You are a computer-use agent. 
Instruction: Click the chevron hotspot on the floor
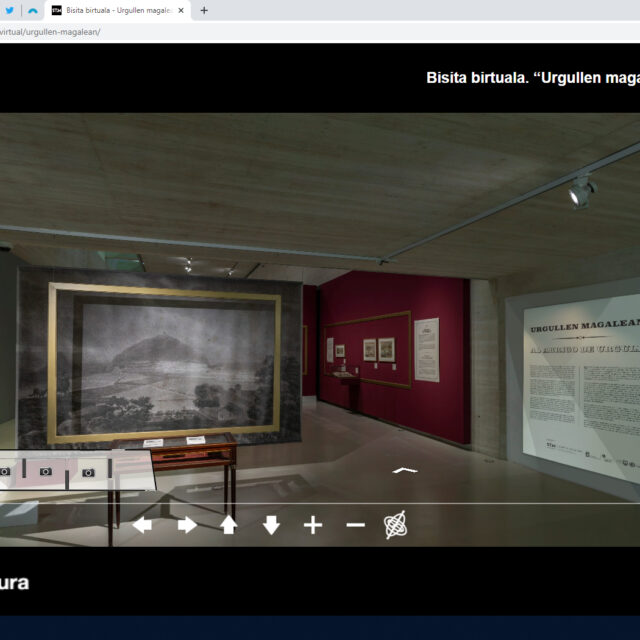404,470
